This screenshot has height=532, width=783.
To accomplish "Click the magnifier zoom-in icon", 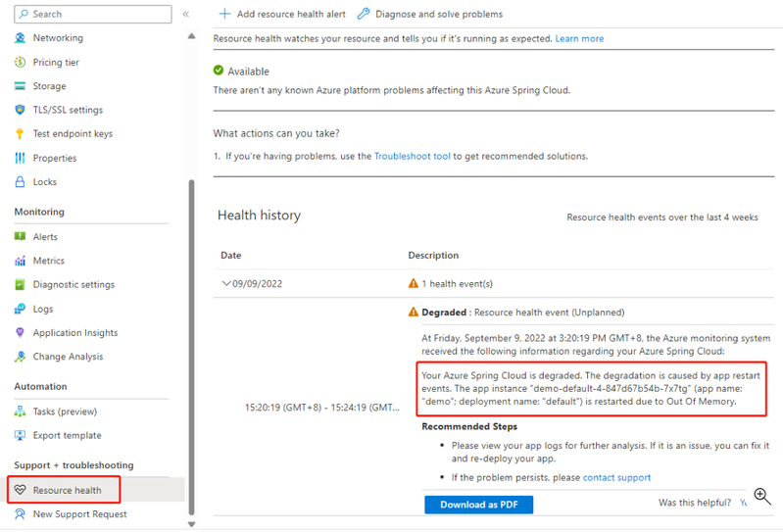I will click(x=762, y=496).
